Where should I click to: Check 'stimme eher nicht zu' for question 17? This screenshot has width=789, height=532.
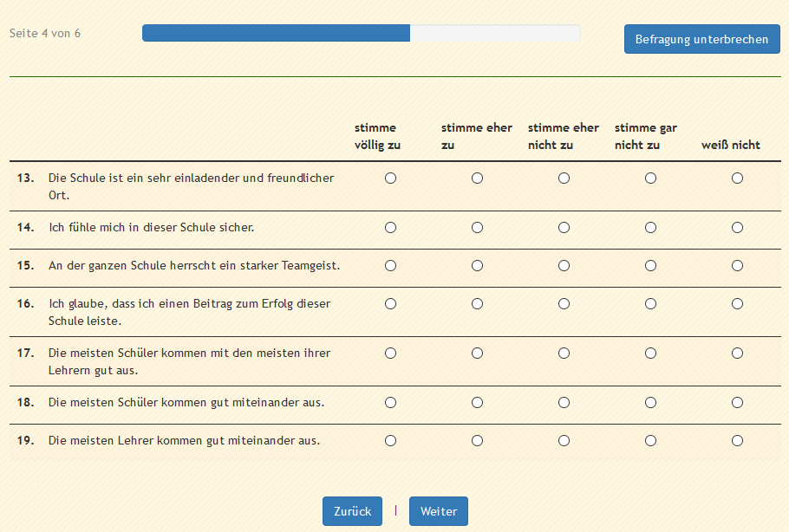pos(564,353)
